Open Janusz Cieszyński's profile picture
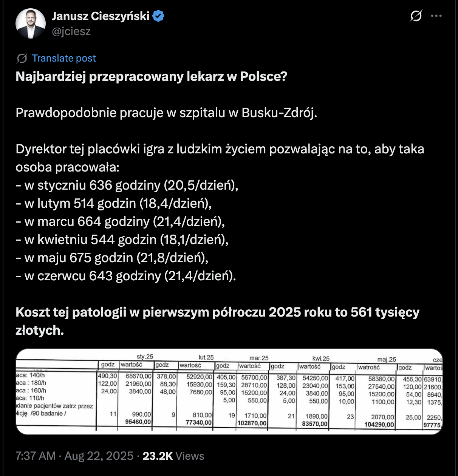The image size is (458, 476). coord(30,23)
